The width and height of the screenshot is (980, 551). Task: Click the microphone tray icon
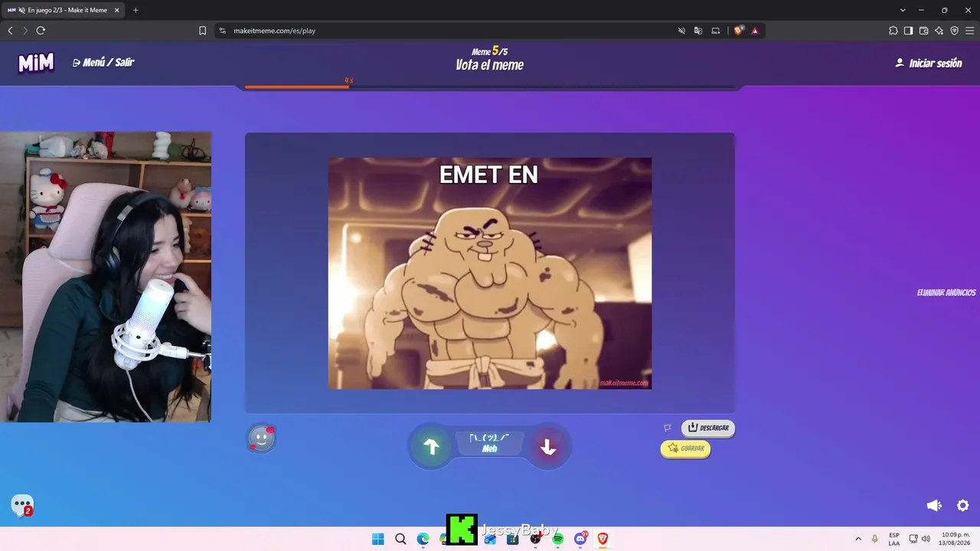[875, 539]
